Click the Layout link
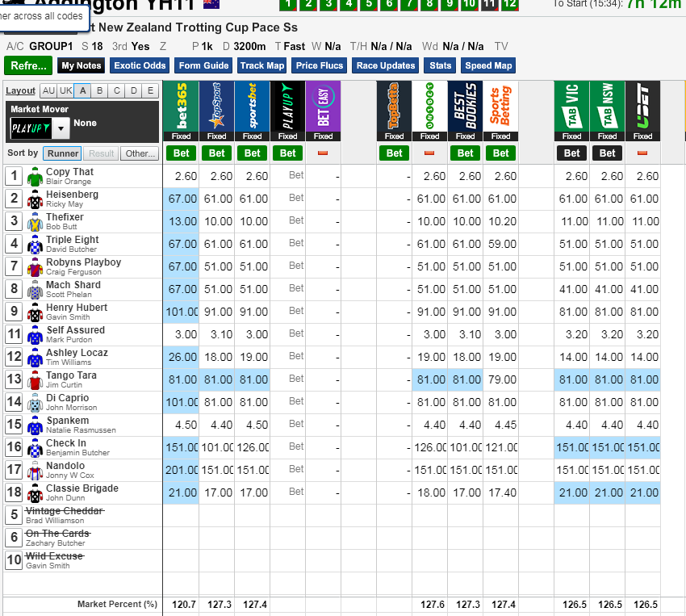This screenshot has height=616, width=686. point(20,90)
